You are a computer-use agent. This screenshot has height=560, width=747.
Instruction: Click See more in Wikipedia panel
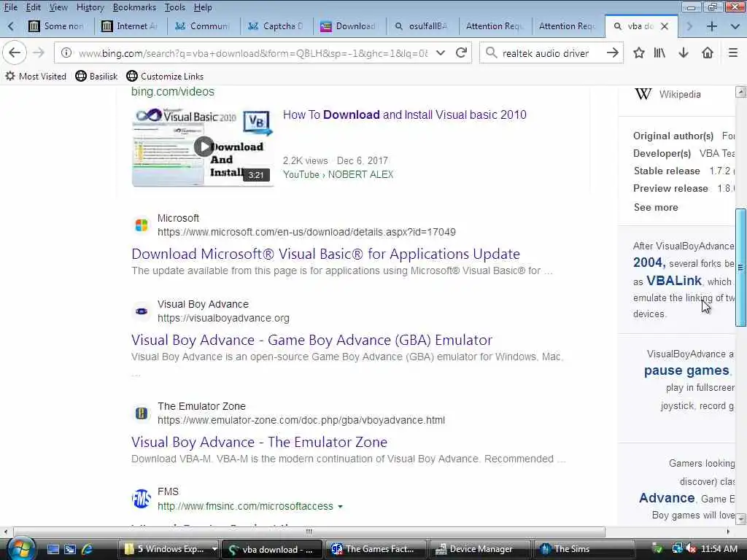point(656,207)
